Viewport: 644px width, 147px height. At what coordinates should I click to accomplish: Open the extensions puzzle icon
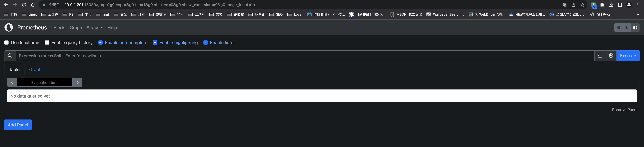tap(602, 5)
